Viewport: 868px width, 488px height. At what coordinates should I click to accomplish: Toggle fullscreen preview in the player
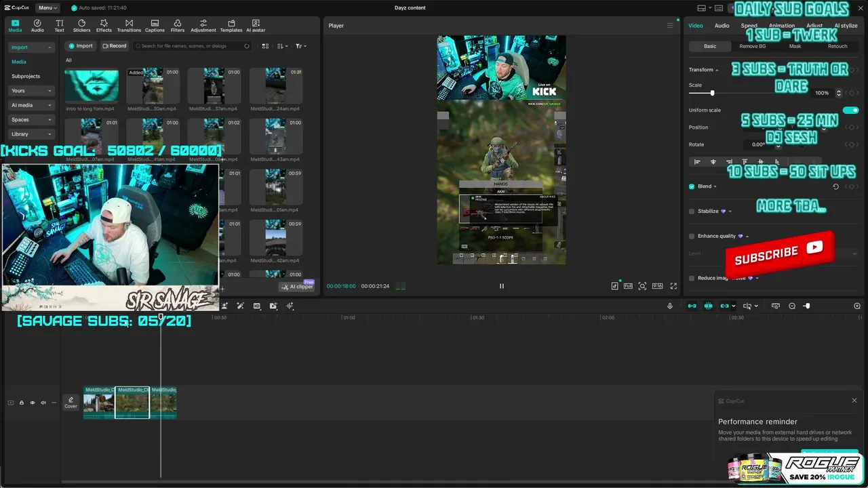[x=673, y=286]
